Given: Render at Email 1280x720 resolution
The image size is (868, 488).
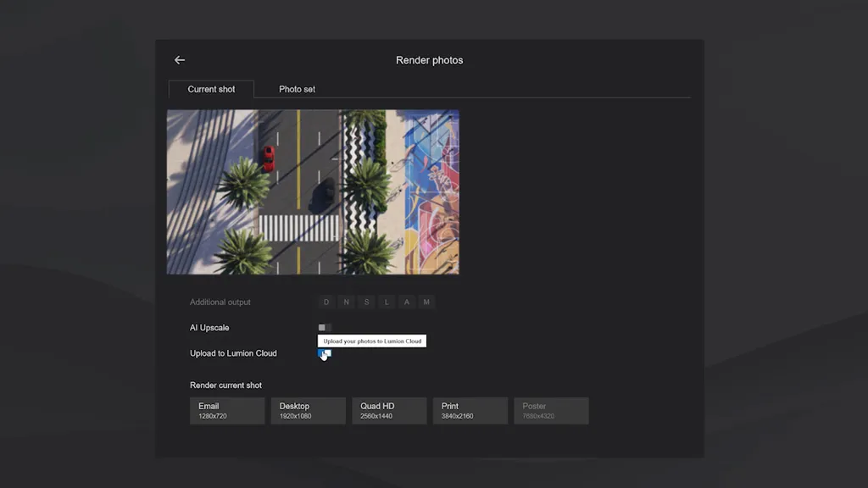Looking at the screenshot, I should coord(227,411).
